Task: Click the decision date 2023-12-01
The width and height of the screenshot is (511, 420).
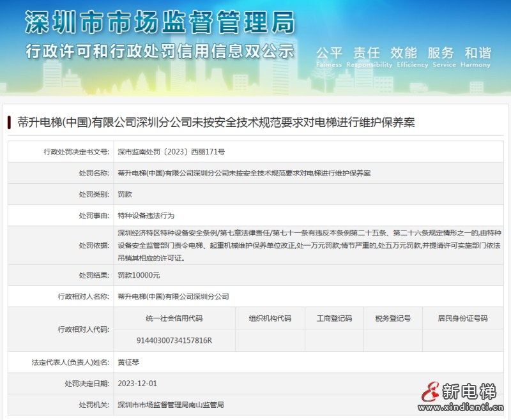Action: point(137,384)
